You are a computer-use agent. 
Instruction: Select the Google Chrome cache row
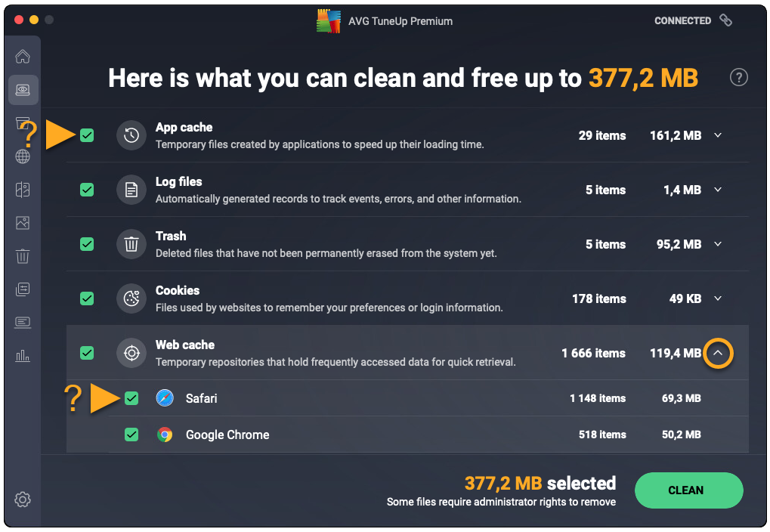[x=227, y=435]
